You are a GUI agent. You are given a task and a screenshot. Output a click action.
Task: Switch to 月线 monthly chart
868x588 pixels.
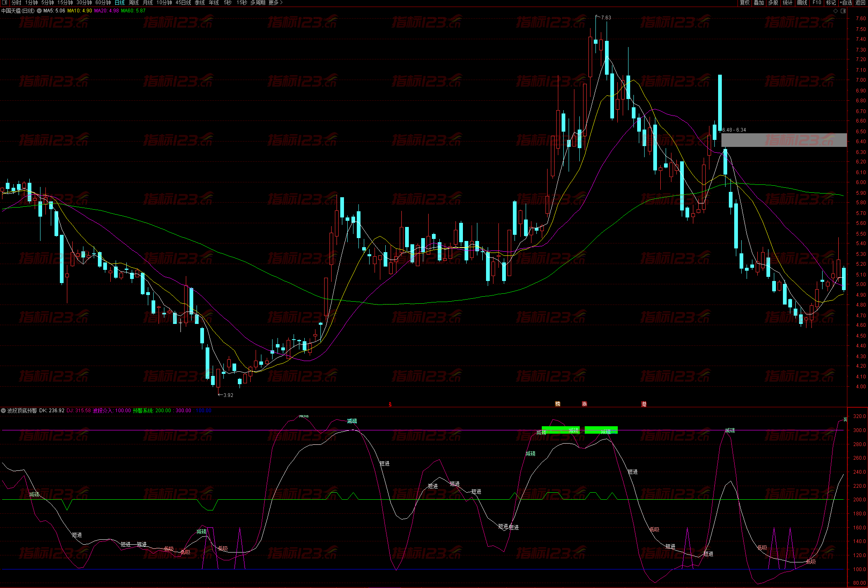[148, 3]
